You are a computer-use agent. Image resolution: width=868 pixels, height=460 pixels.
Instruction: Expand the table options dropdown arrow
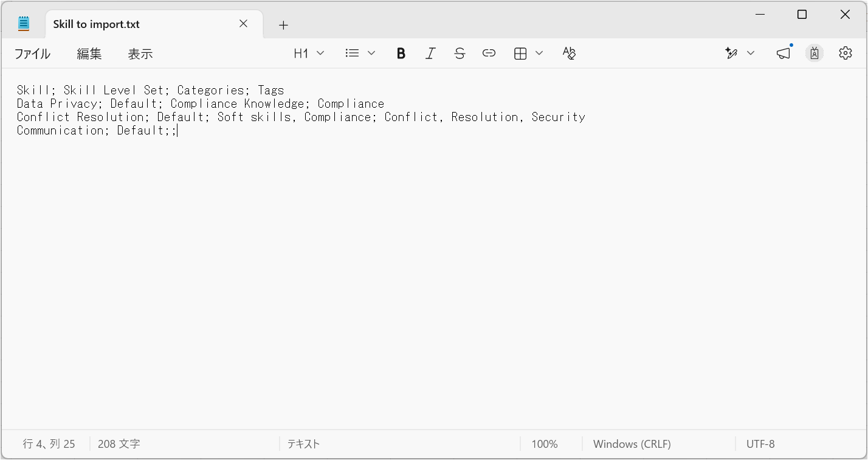point(539,54)
